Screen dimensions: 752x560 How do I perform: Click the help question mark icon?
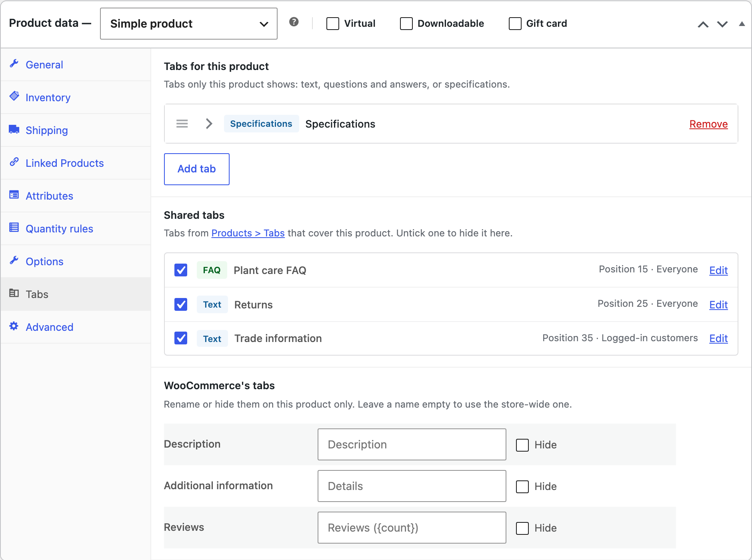click(x=294, y=22)
